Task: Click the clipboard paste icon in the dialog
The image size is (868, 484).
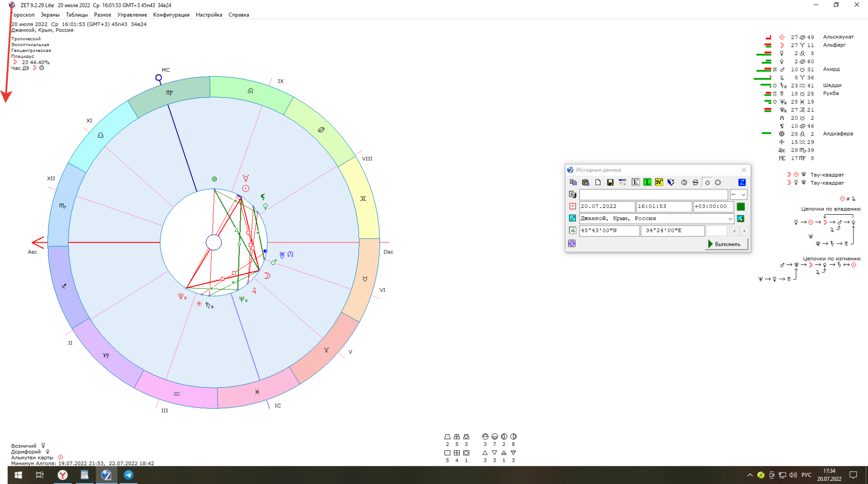Action: click(585, 183)
